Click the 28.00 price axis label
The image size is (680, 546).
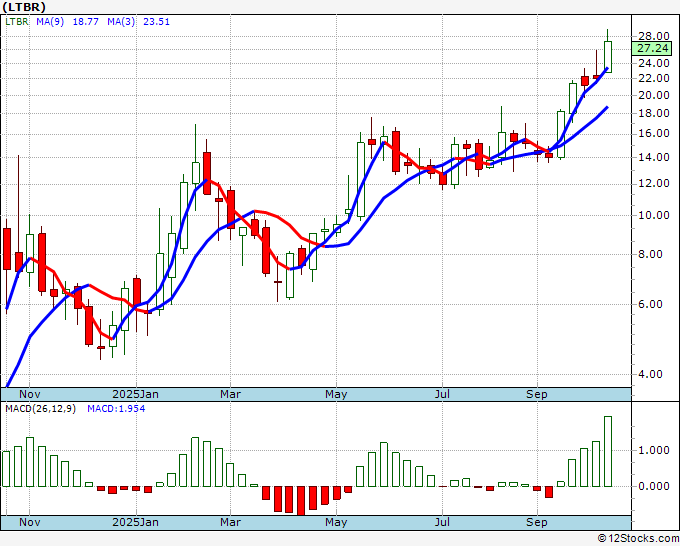[x=654, y=36]
